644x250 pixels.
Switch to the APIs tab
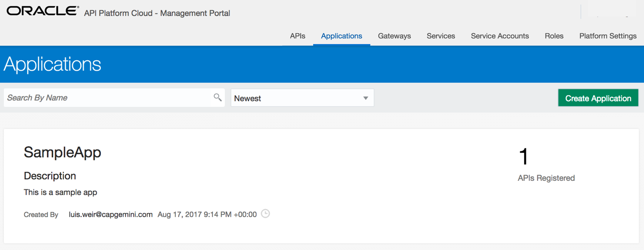pyautogui.click(x=298, y=36)
